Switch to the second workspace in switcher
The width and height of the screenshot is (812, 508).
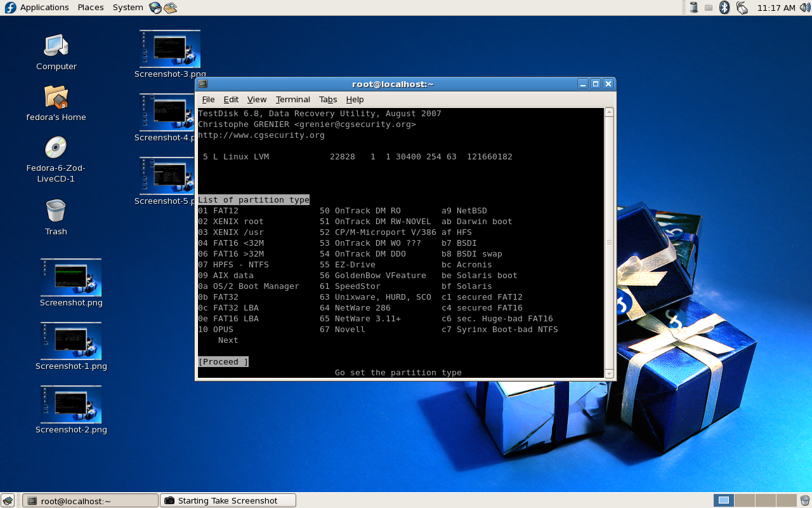click(x=744, y=500)
